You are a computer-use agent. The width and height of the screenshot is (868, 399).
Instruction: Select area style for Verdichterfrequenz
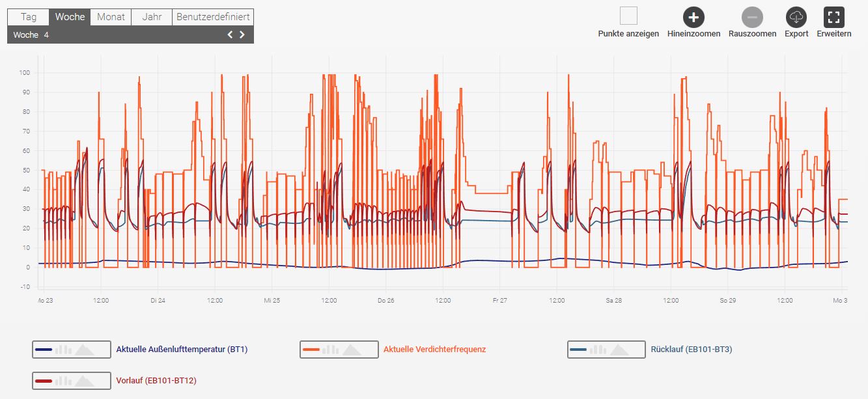352,350
